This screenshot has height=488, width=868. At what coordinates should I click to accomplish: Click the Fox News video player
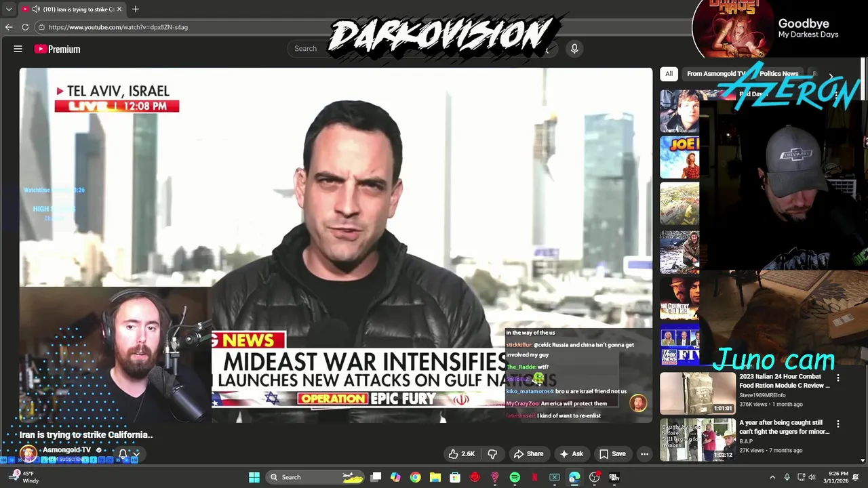(x=336, y=245)
